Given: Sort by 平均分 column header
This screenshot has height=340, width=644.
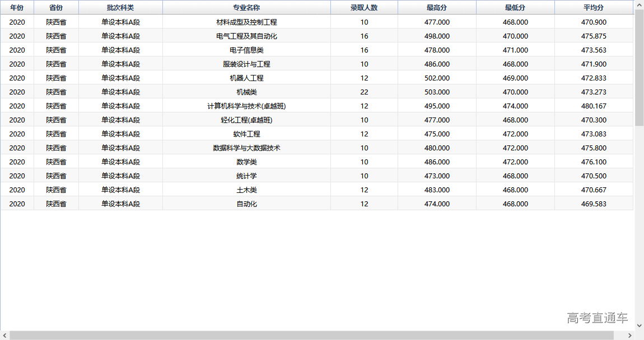Looking at the screenshot, I should pyautogui.click(x=594, y=7).
